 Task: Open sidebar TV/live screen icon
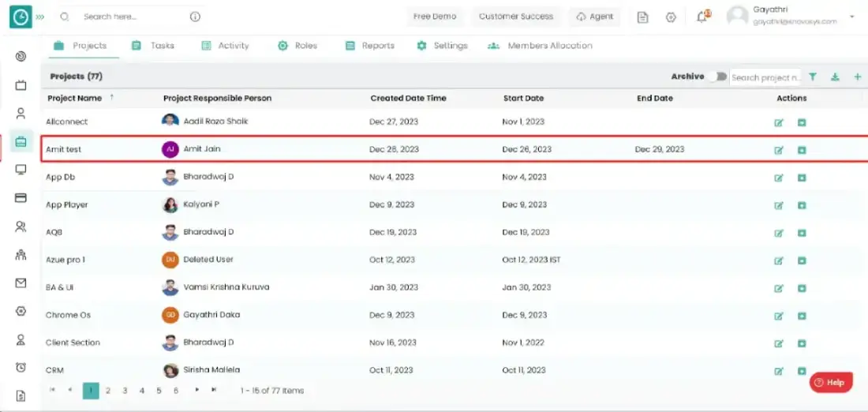[x=21, y=85]
